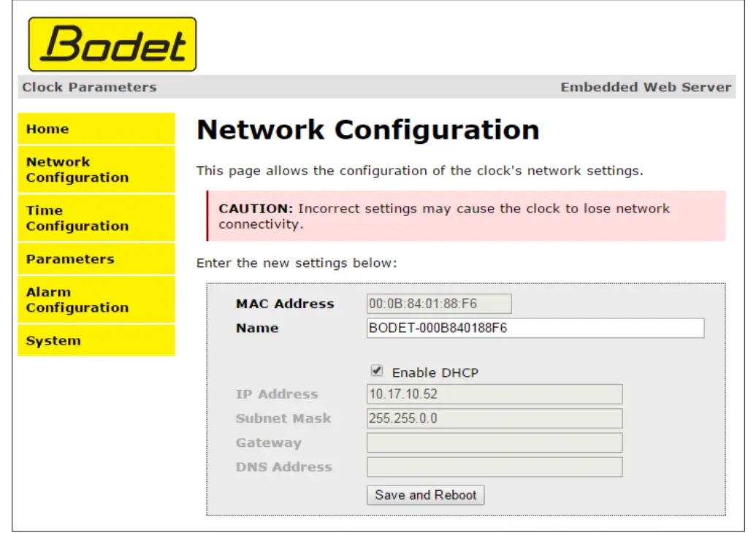Open the Home menu item

[x=96, y=129]
